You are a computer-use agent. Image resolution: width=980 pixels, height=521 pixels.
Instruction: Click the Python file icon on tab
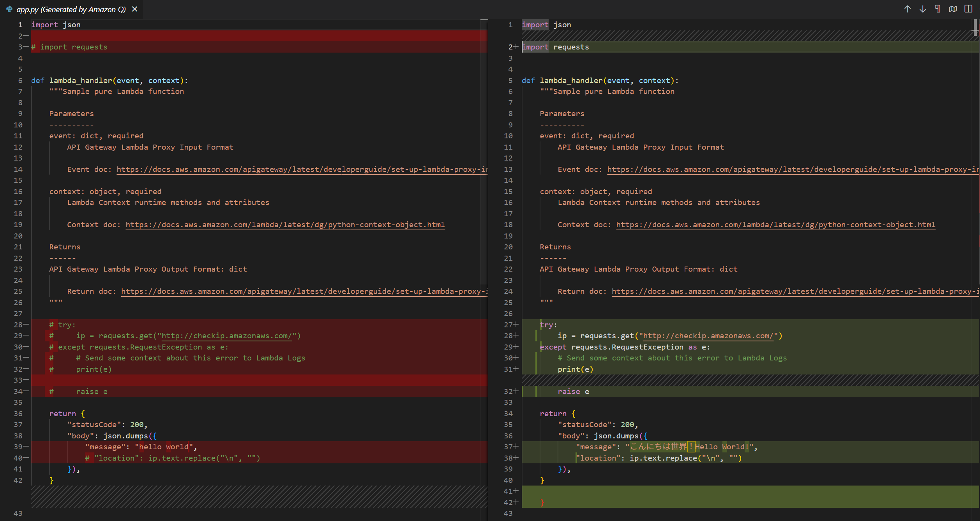[x=9, y=9]
